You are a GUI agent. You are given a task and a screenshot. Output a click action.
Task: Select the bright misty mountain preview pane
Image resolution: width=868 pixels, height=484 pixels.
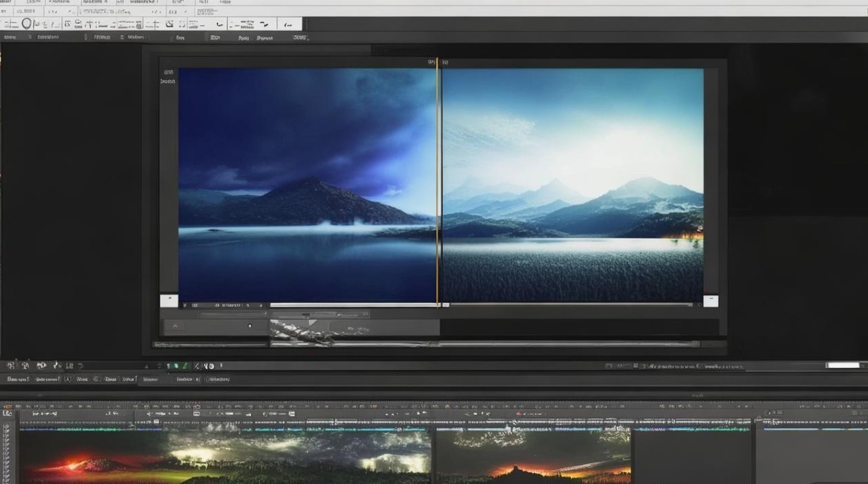[572, 185]
